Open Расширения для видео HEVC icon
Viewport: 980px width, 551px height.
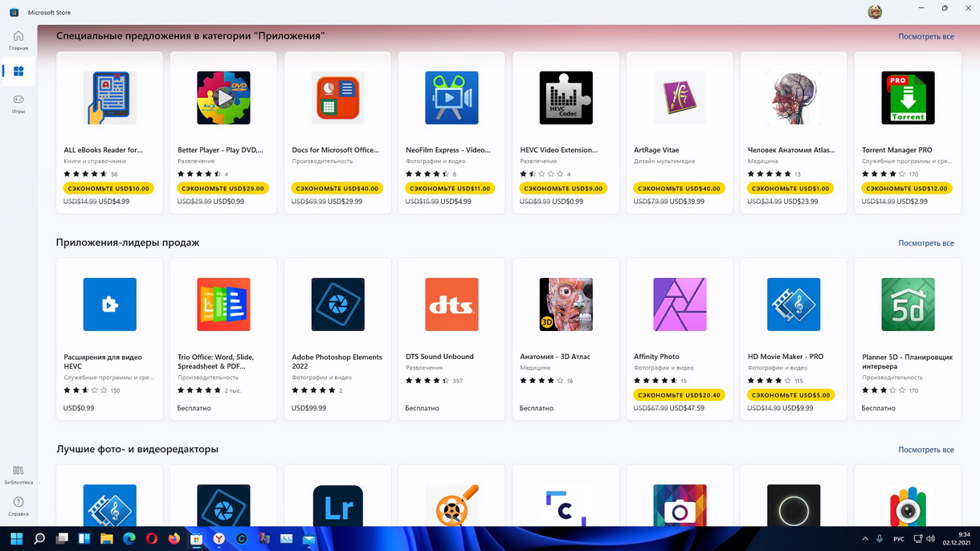pos(110,304)
